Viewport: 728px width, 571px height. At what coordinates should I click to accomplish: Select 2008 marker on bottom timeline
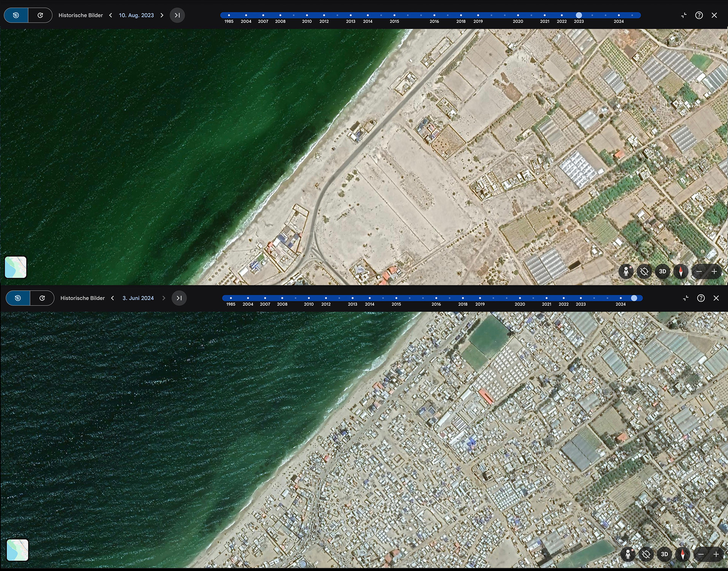pyautogui.click(x=282, y=298)
